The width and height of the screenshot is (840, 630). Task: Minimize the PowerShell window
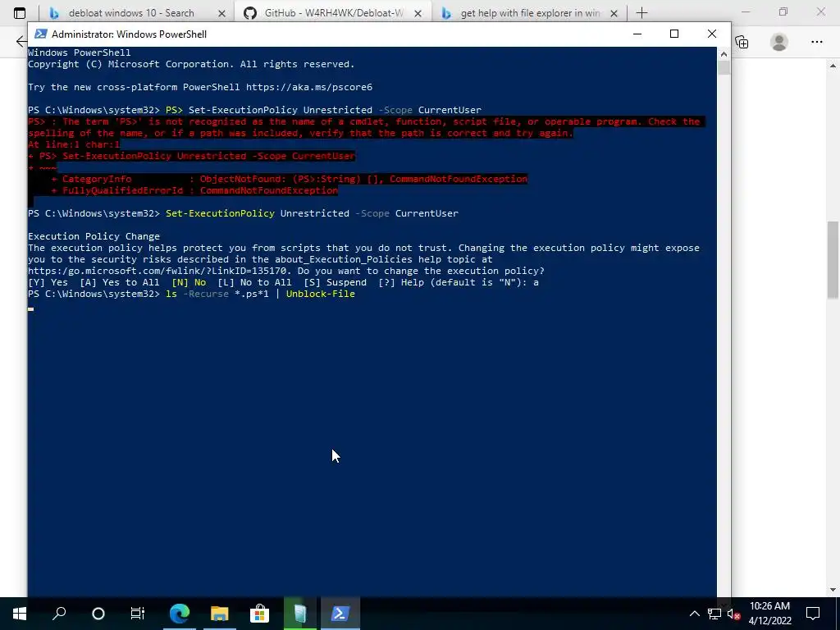pyautogui.click(x=637, y=34)
